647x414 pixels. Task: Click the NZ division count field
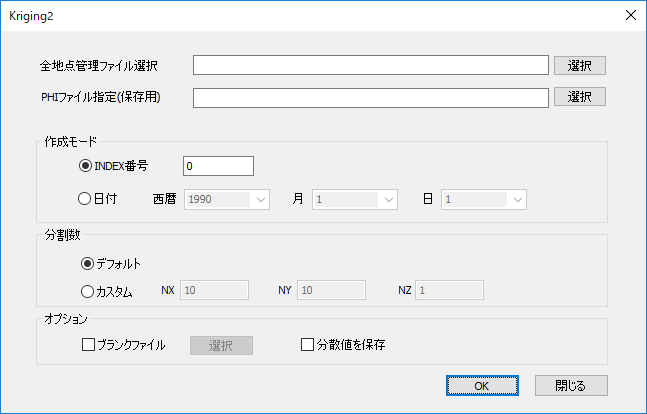coord(450,291)
